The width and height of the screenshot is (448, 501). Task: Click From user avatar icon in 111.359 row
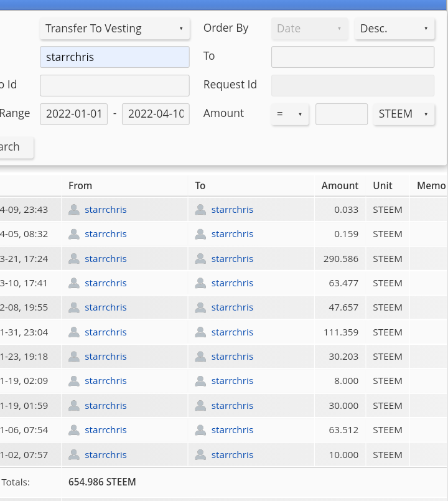click(x=74, y=332)
